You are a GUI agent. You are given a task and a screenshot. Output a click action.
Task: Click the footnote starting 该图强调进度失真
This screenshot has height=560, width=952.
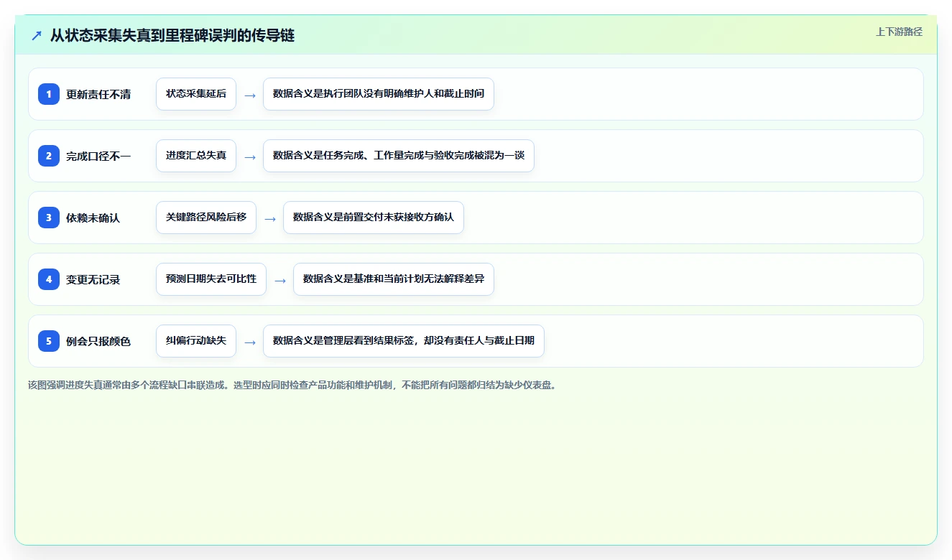click(292, 385)
